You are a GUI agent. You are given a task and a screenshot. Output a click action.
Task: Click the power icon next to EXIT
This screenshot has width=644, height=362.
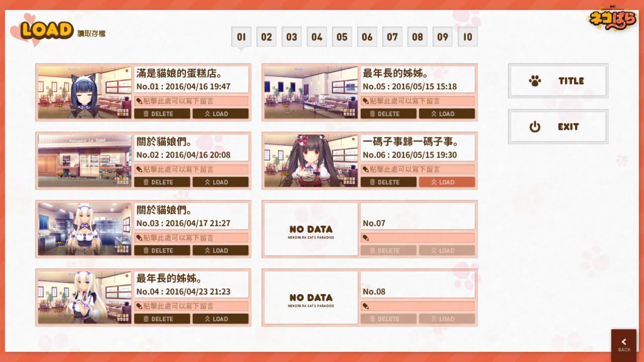[x=534, y=127]
